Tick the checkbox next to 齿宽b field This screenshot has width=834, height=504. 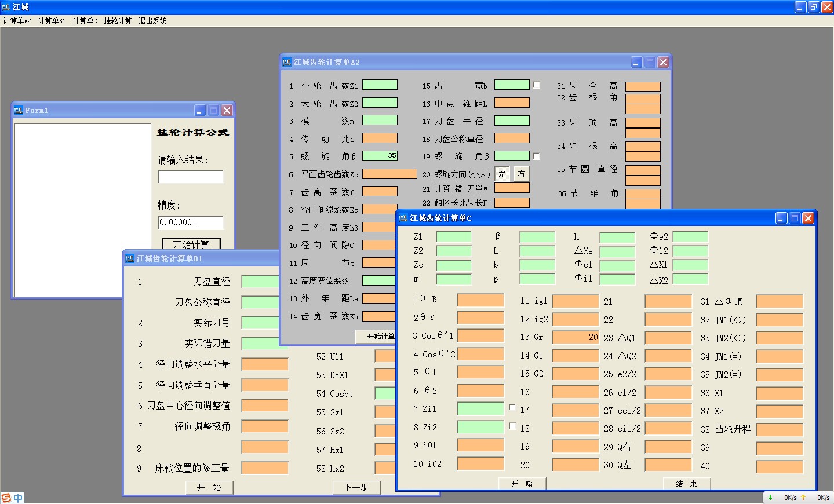[x=537, y=85]
